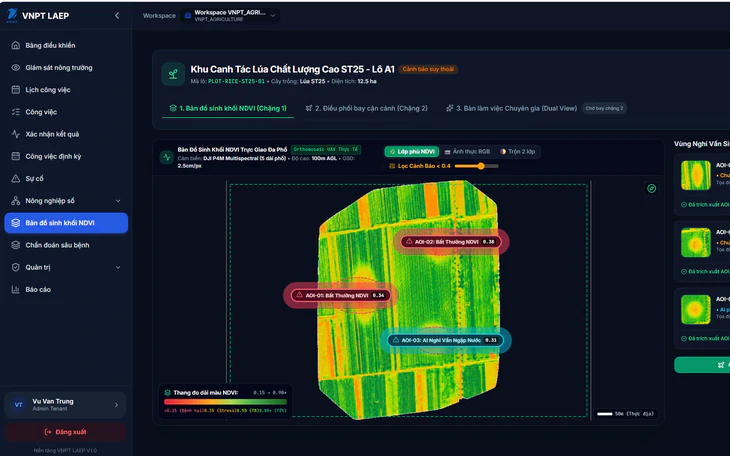Click the Vùng Nghi Vấn panel heading
The height and width of the screenshot is (456, 730).
[x=702, y=144]
